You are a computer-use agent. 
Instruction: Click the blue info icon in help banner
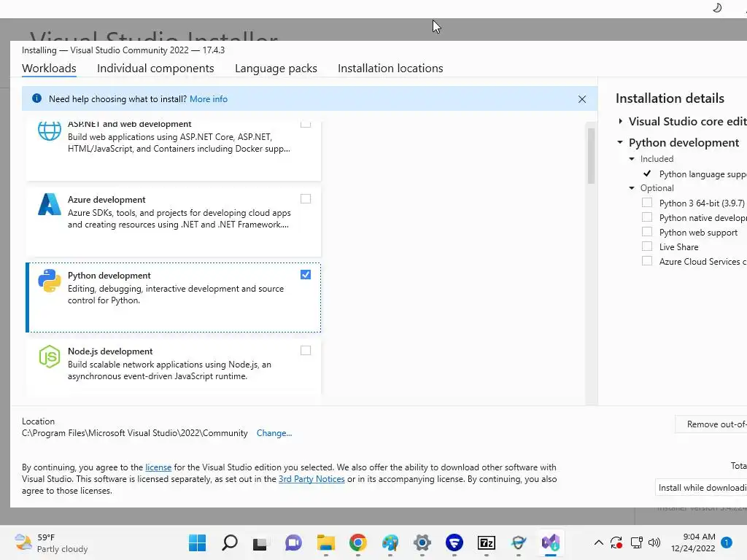click(36, 98)
